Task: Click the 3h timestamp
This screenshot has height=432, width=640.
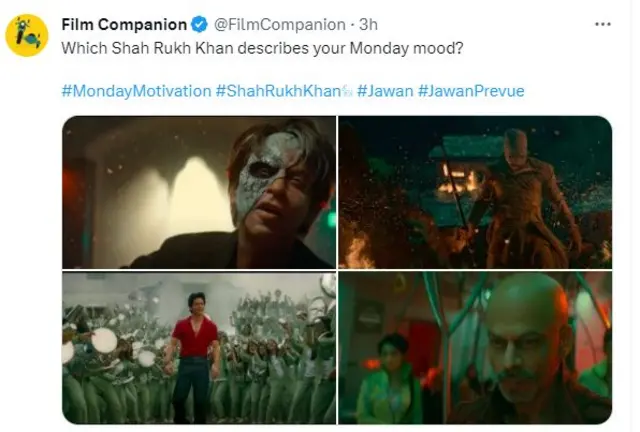Action: (368, 25)
